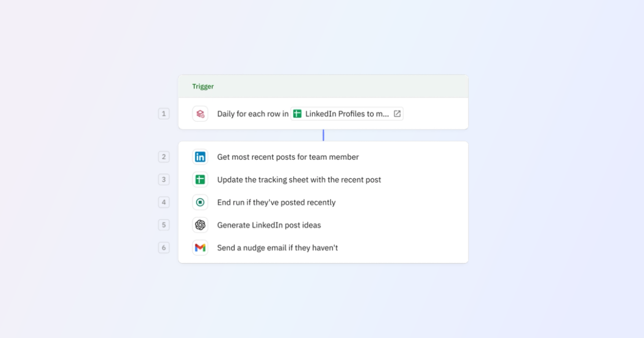Click the end-run stop icon on step 4
This screenshot has height=338, width=644.
click(x=200, y=202)
